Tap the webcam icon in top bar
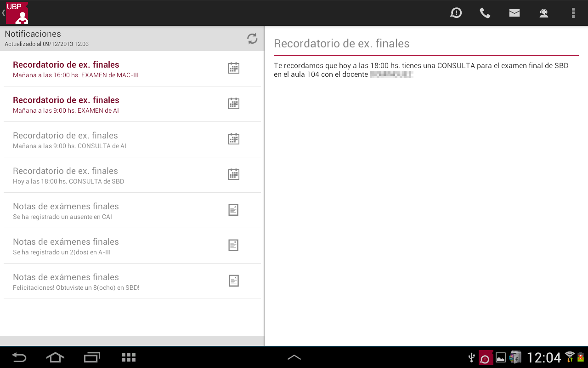588x368 pixels. 544,13
